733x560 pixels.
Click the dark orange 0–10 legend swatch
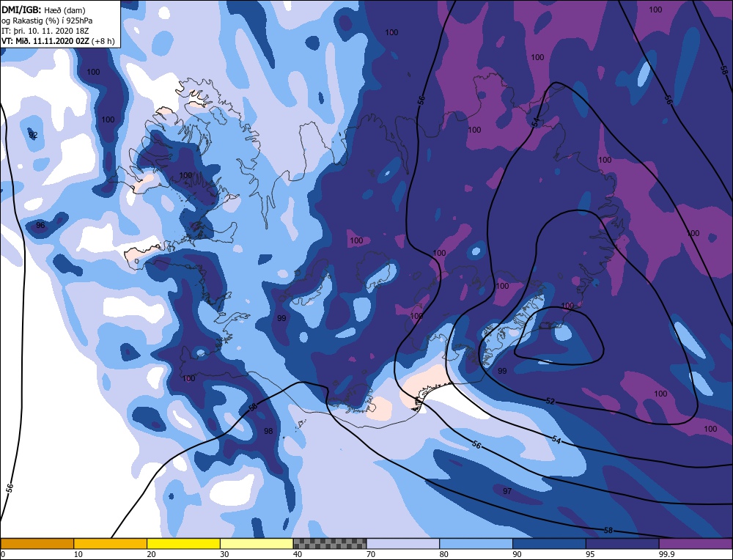pyautogui.click(x=37, y=543)
